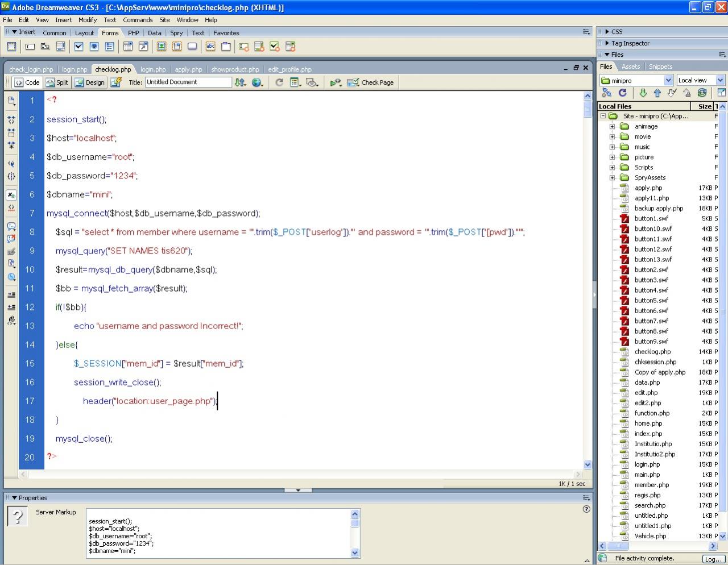Screen dimensions: 728x565
Task: Insert a Jump Menu form element
Action: (143, 47)
